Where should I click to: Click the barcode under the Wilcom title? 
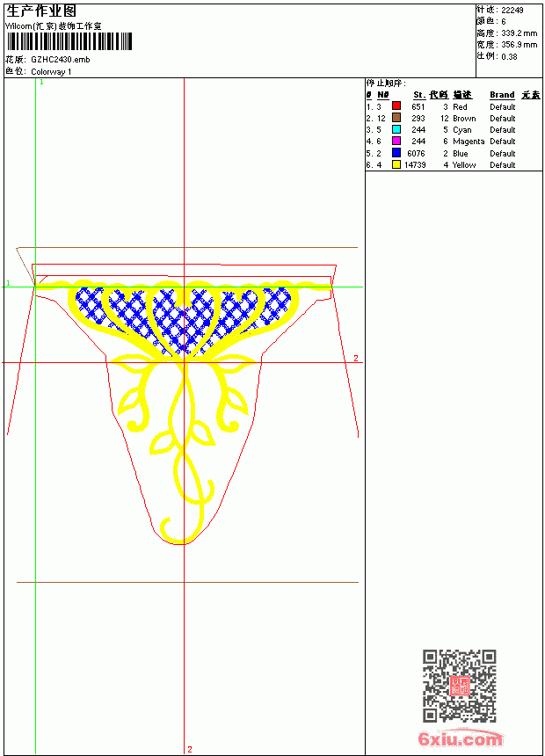point(69,41)
